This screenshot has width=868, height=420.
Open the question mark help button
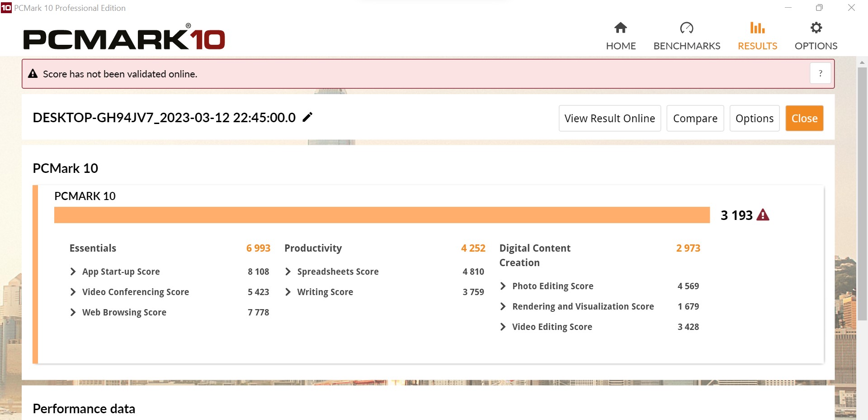point(820,73)
